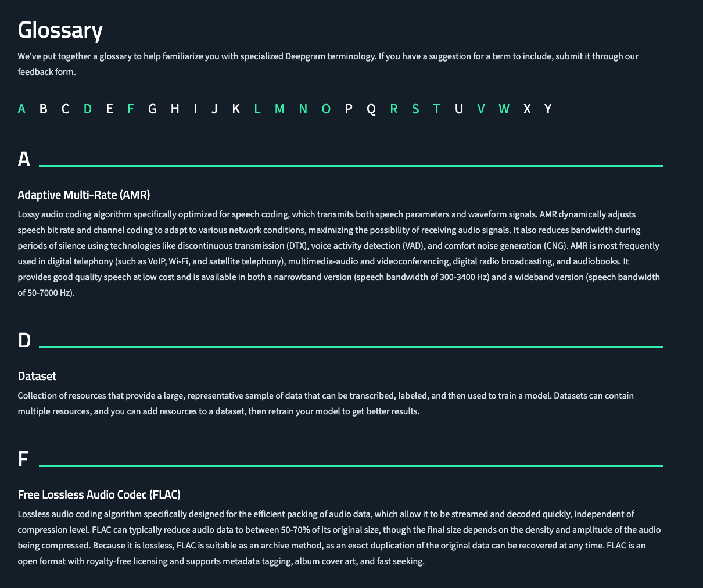
Task: Open the N section link
Action: click(x=303, y=109)
